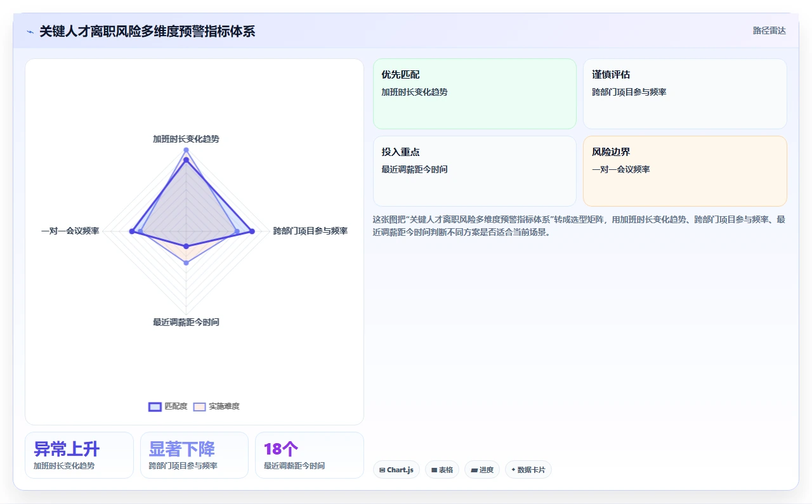Click the 加班时长变化趋势 caption under 异常上升
This screenshot has width=812, height=504.
pos(64,465)
